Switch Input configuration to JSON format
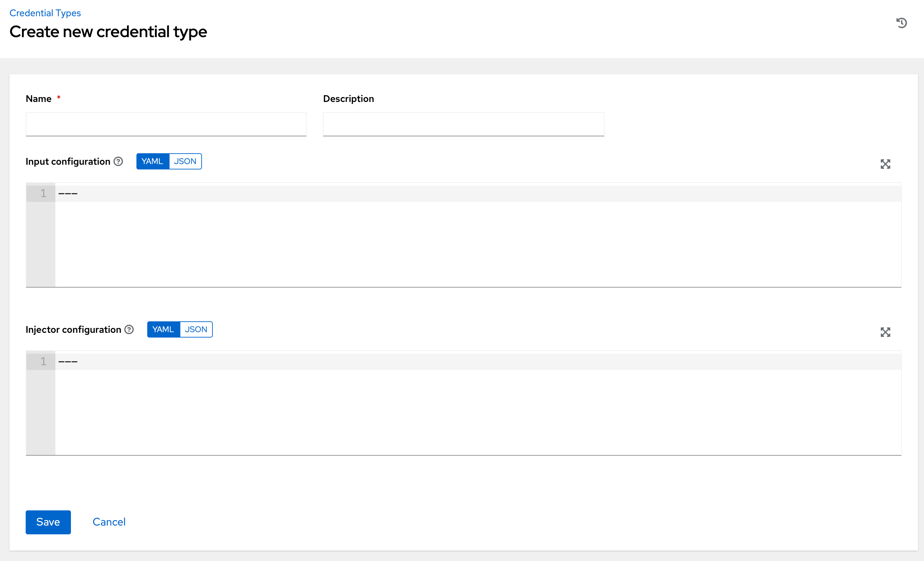The width and height of the screenshot is (924, 561). (185, 161)
